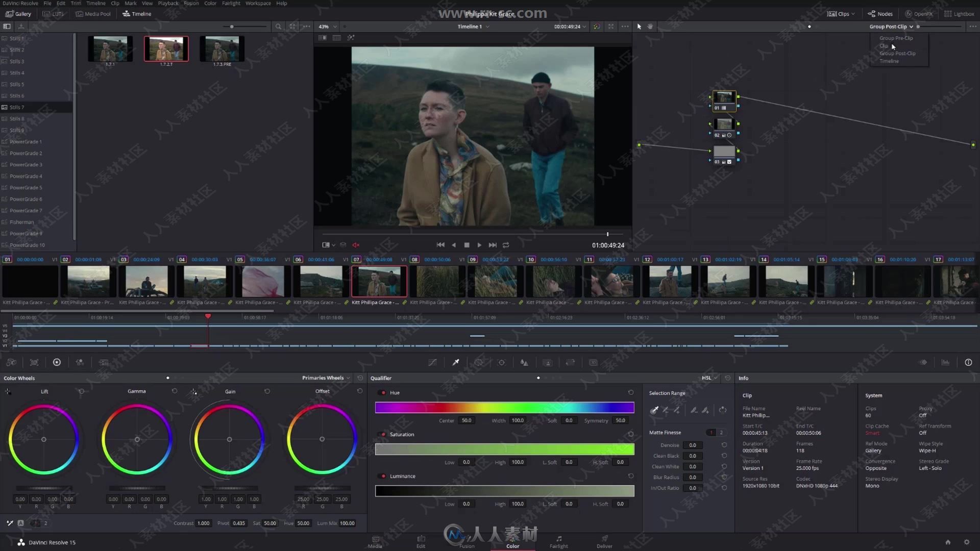The width and height of the screenshot is (980, 551).
Task: Select the subtract softness feather tool
Action: coord(694,410)
